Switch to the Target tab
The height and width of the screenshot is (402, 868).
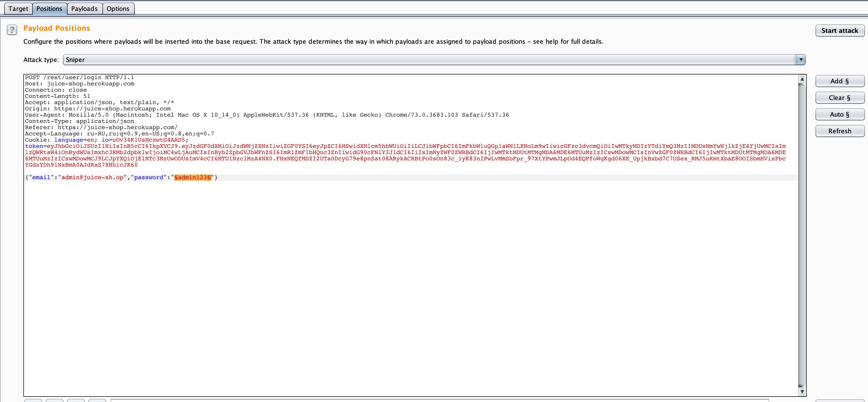(x=18, y=9)
